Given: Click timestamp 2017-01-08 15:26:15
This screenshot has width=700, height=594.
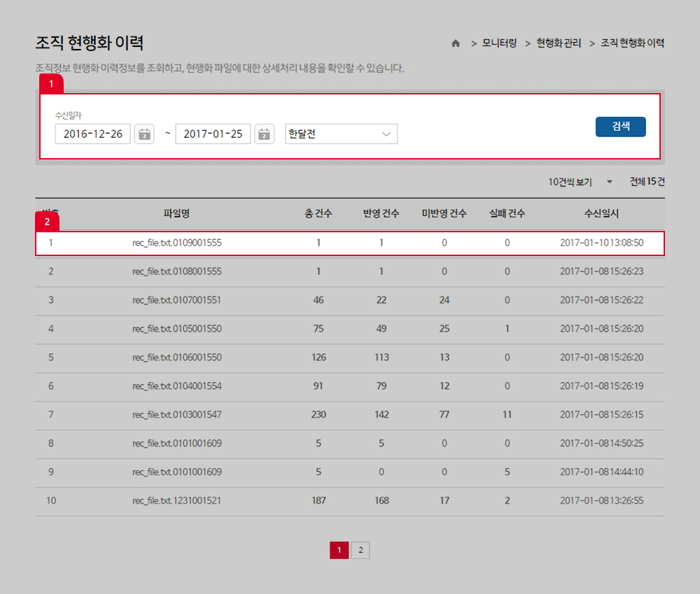Looking at the screenshot, I should tap(602, 415).
